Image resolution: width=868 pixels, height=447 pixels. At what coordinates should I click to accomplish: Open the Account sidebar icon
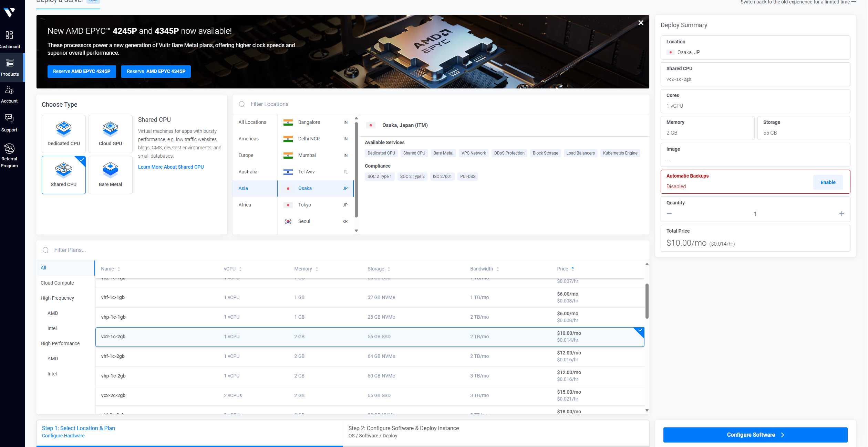(9, 89)
